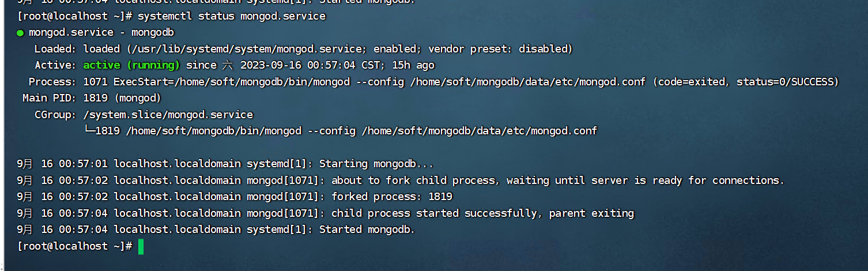
Task: Click the "Active:" field label
Action: [55, 65]
